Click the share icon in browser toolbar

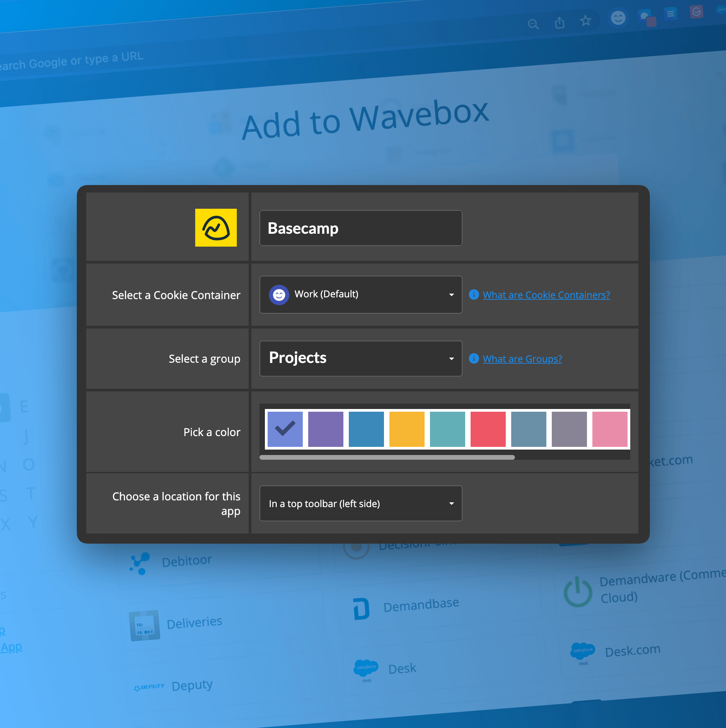coord(560,23)
